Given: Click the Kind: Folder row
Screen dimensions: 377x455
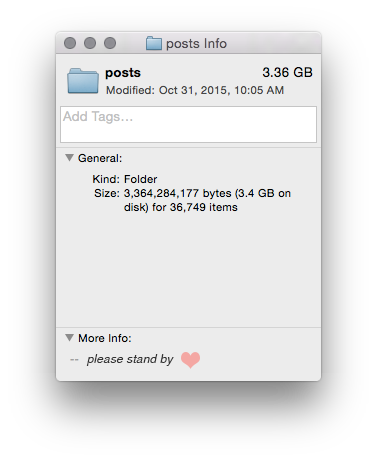Looking at the screenshot, I should coord(125,179).
